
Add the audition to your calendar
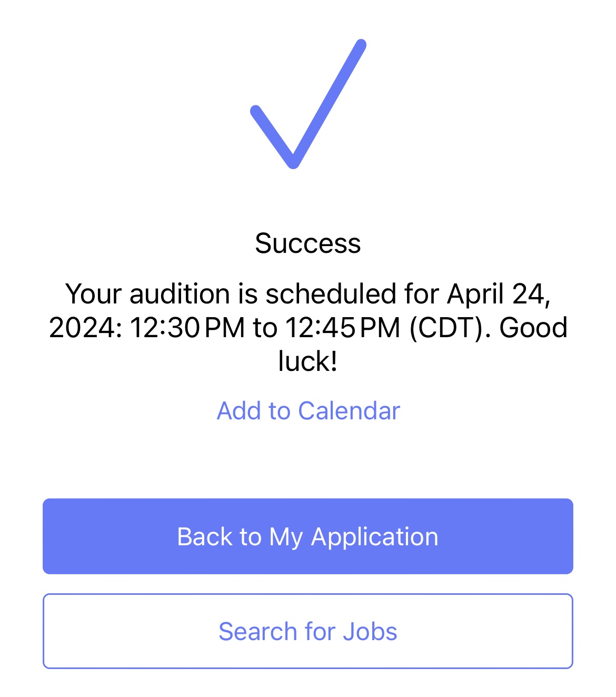(x=309, y=411)
